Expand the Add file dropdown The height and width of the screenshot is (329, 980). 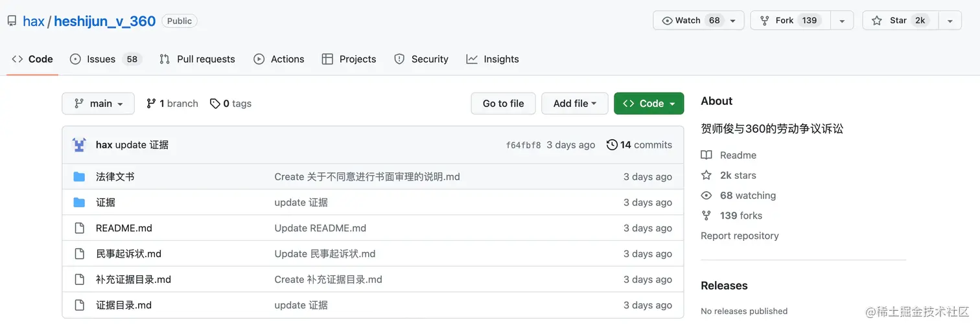pyautogui.click(x=575, y=104)
